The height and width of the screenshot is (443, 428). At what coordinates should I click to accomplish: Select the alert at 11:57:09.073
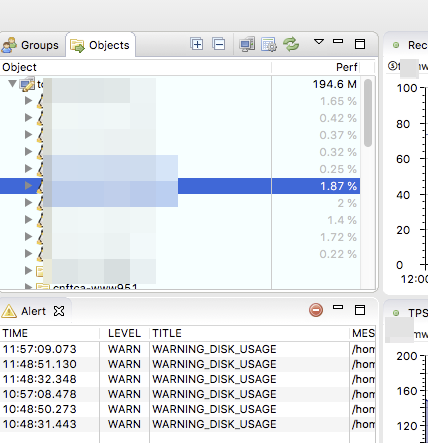pos(188,349)
